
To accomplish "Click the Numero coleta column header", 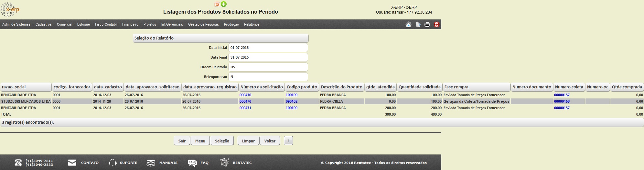I will [x=569, y=87].
